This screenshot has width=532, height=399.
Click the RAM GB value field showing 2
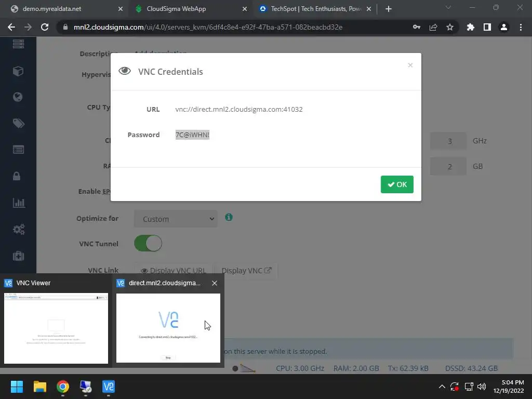click(x=448, y=166)
